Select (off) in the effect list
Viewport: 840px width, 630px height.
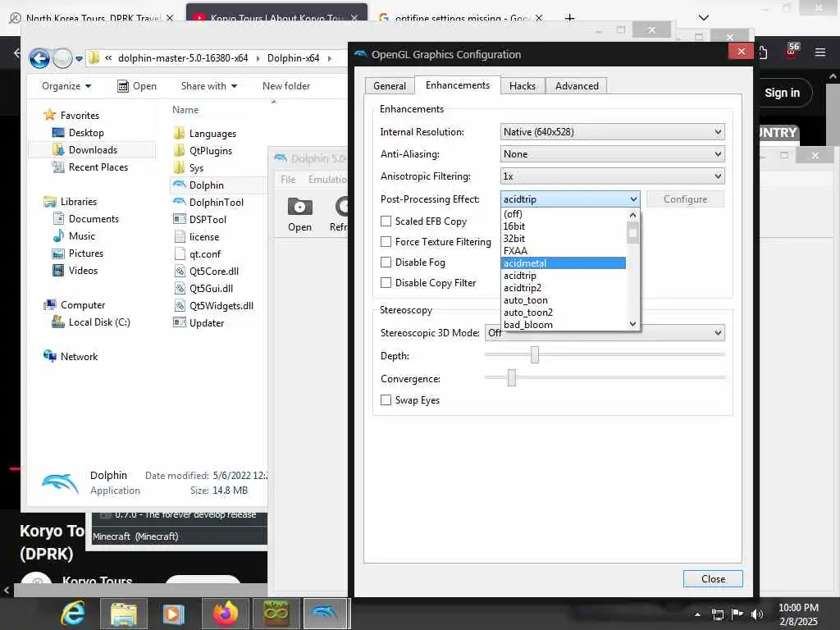point(564,214)
